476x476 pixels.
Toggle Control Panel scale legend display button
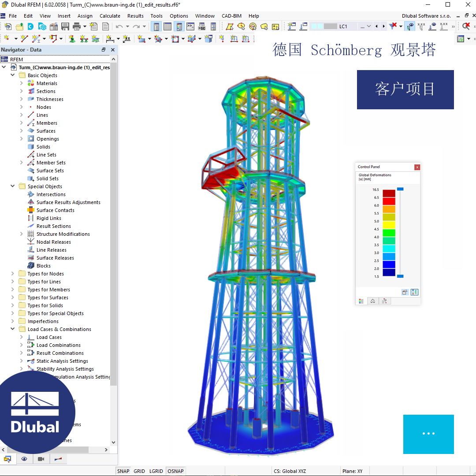coord(414,292)
